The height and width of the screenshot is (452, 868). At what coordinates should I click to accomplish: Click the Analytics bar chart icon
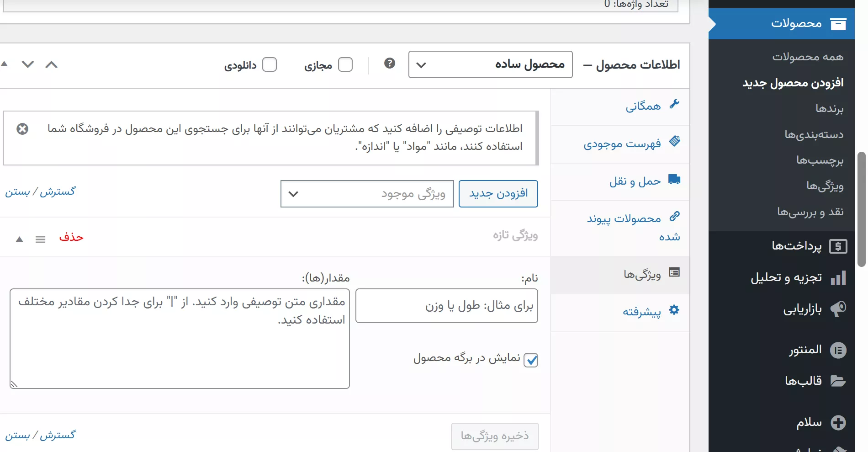coord(838,278)
